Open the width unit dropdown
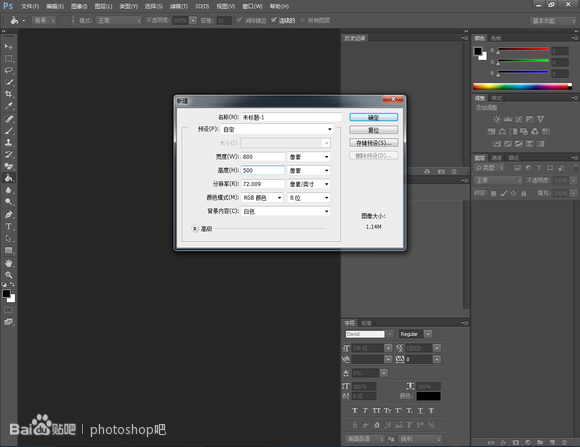Image resolution: width=580 pixels, height=447 pixels. [309, 157]
